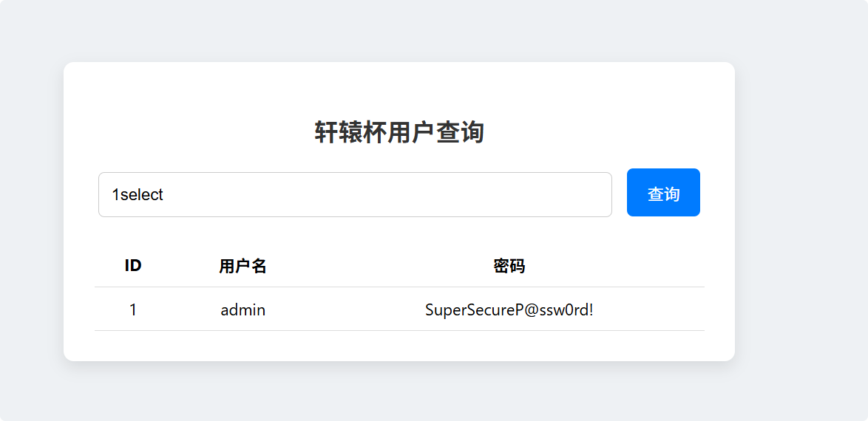868x421 pixels.
Task: Click white card area above the heading
Action: pyautogui.click(x=400, y=89)
